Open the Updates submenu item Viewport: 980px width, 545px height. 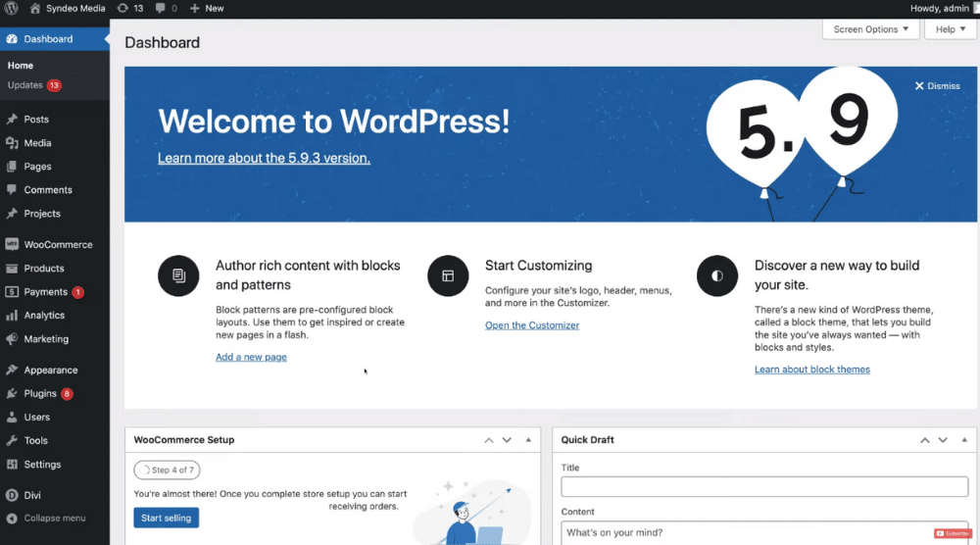[x=25, y=85]
